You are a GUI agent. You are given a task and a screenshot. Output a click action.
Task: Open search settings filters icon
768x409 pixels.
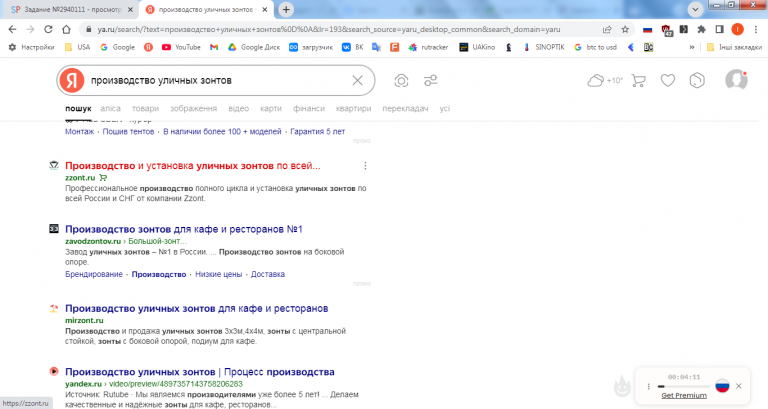tap(431, 80)
